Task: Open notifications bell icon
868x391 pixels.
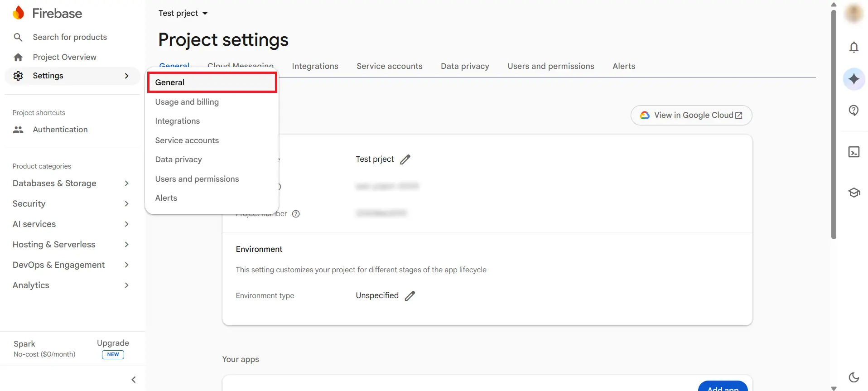Action: tap(854, 47)
